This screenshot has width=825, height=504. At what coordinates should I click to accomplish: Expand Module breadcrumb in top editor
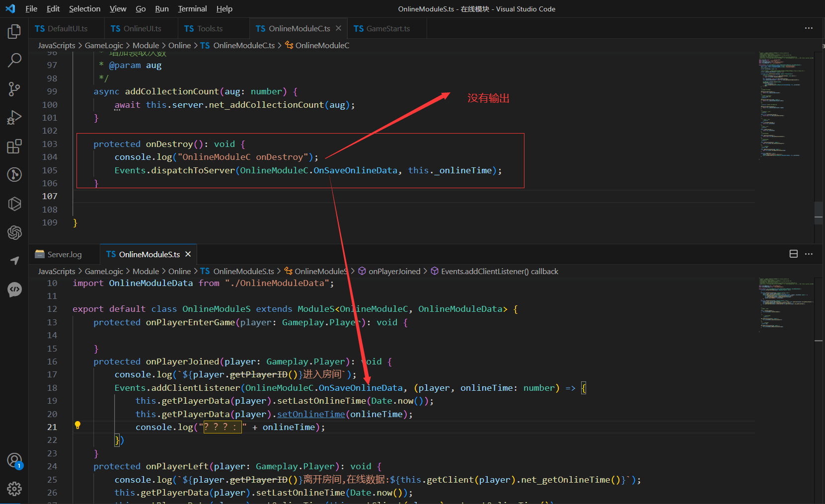click(x=146, y=45)
